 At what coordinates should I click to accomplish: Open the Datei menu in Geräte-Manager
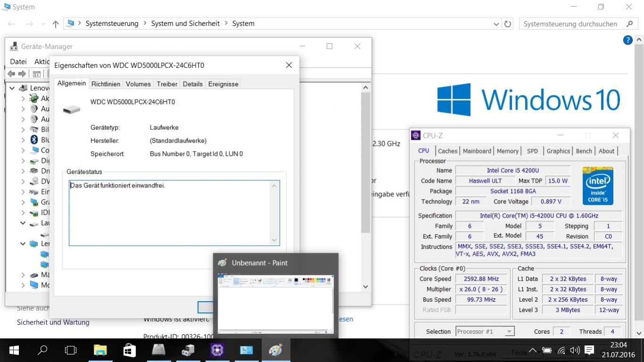pyautogui.click(x=18, y=61)
